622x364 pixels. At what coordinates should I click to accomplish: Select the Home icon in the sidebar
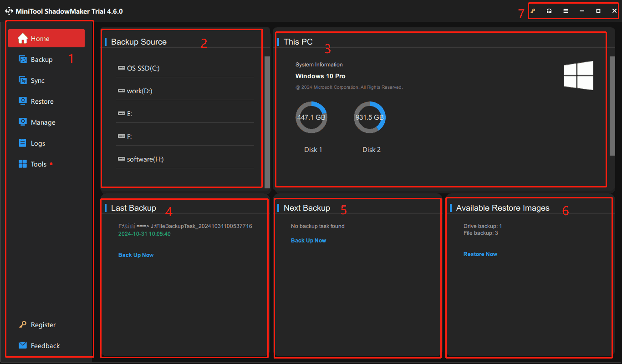[23, 38]
